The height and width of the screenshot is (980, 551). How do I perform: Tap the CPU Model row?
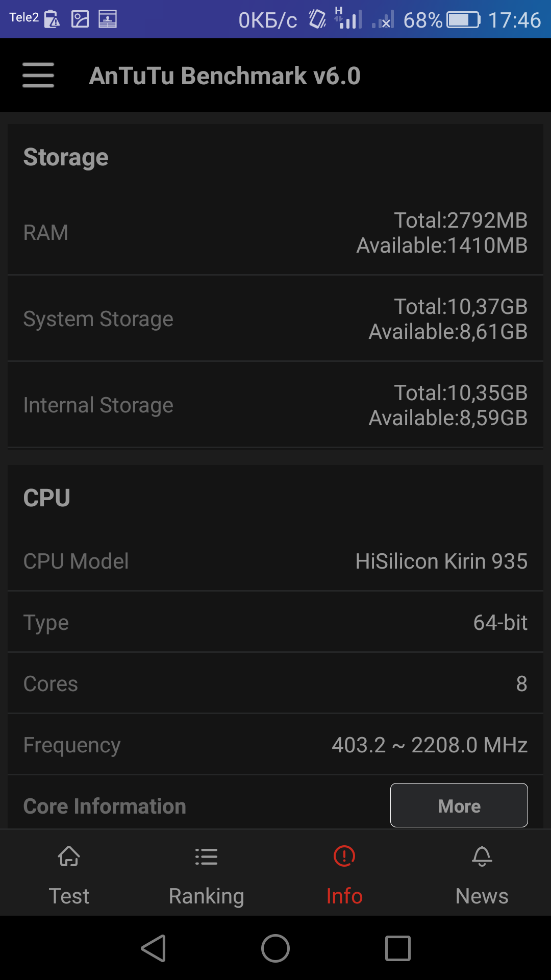275,561
